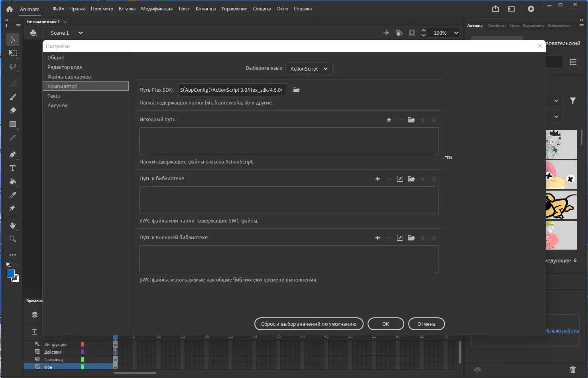Click the add layer plus icon in timeline

click(35, 332)
